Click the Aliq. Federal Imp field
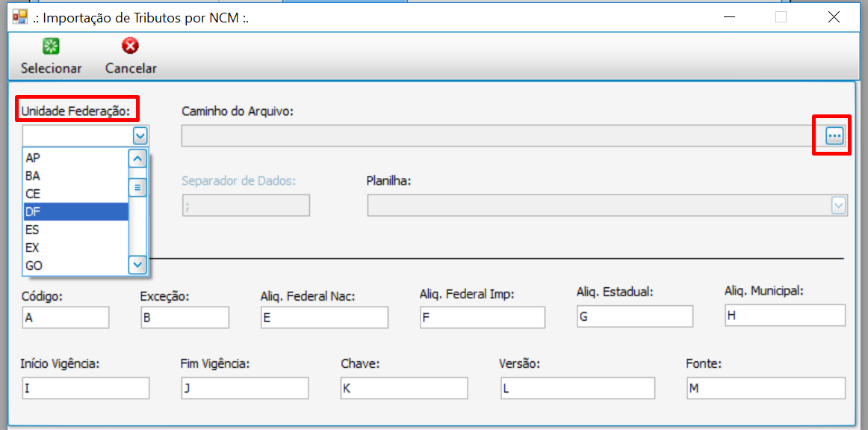The height and width of the screenshot is (430, 868). tap(483, 318)
